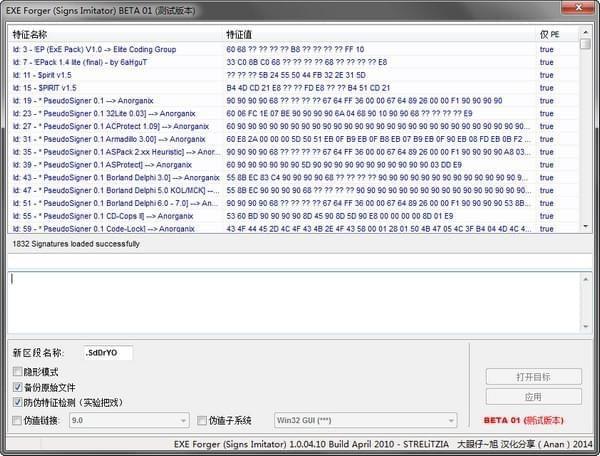The width and height of the screenshot is (600, 456).
Task: Click the 应用 button
Action: point(533,397)
